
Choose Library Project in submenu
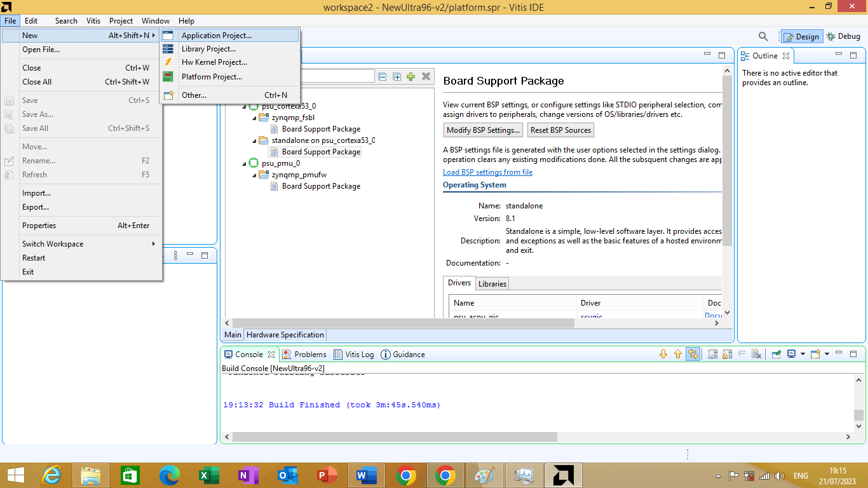coord(229,49)
